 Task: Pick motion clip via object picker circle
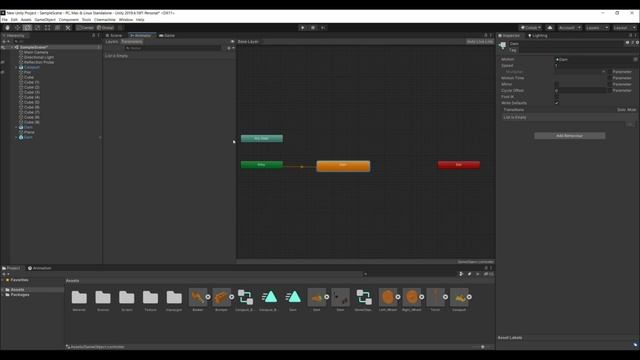click(x=636, y=59)
